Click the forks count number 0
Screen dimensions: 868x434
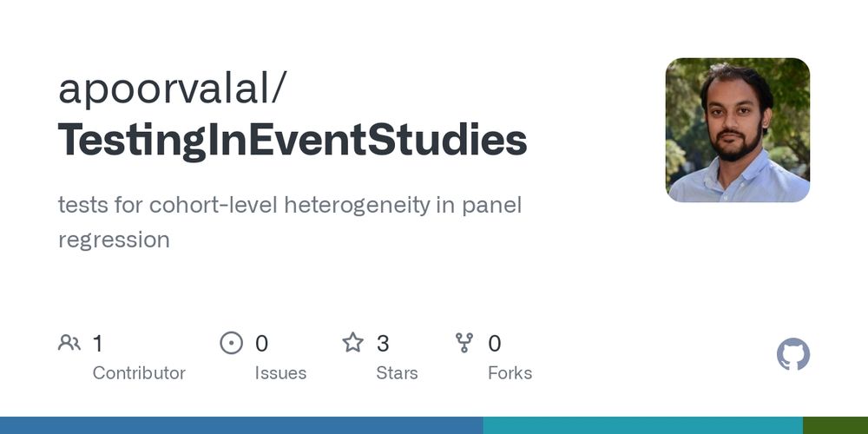(495, 343)
